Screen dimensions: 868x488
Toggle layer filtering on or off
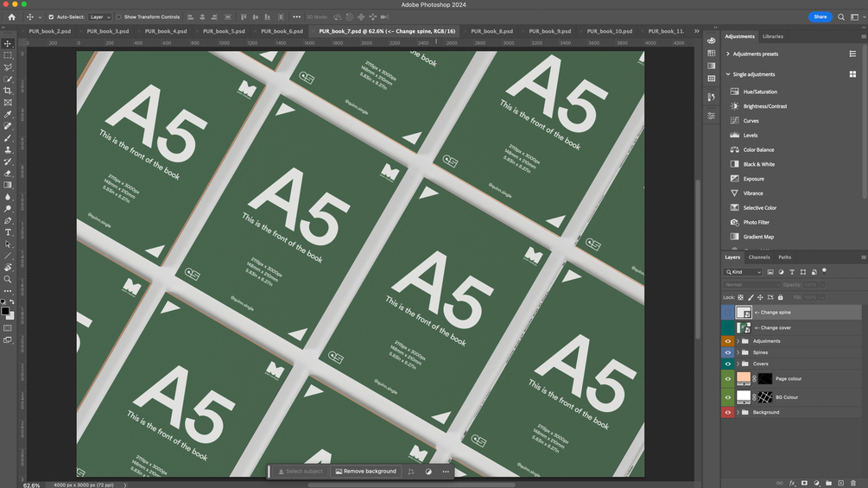click(x=824, y=271)
